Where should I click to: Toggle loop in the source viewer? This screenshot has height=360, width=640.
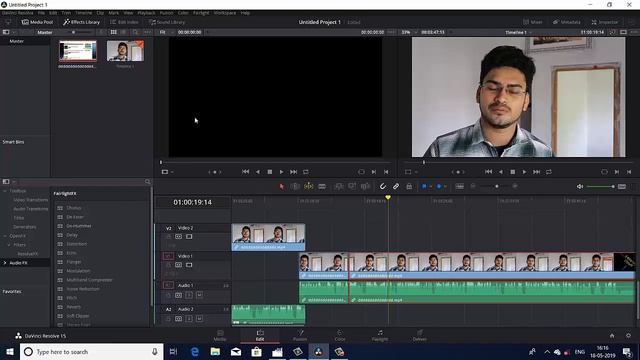coord(306,172)
